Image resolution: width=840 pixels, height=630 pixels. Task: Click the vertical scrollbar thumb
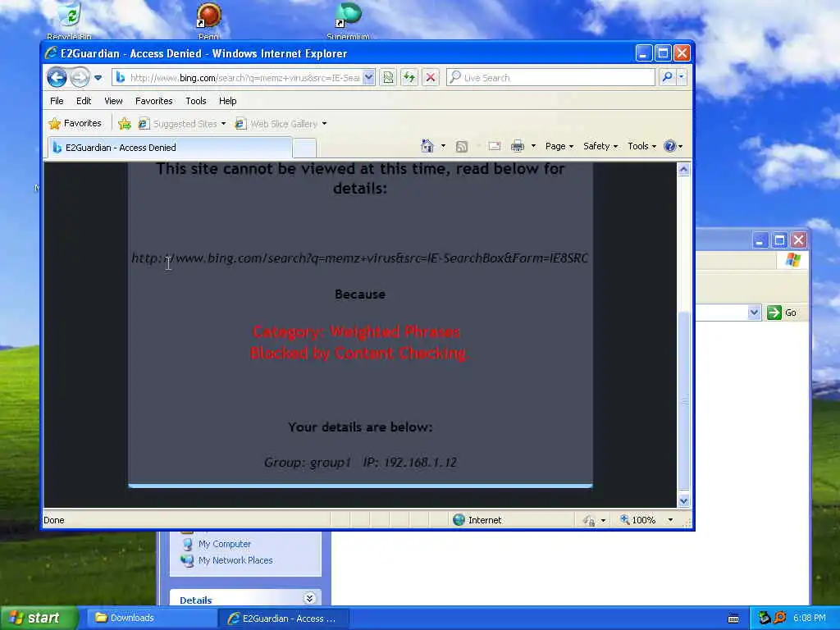coord(683,400)
